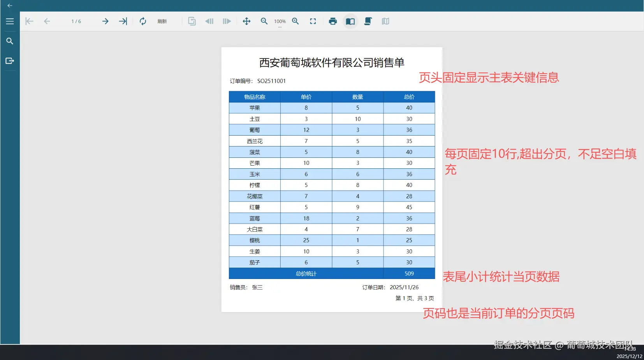Step back in report history
Screen dimensions: 644x360
click(209, 21)
